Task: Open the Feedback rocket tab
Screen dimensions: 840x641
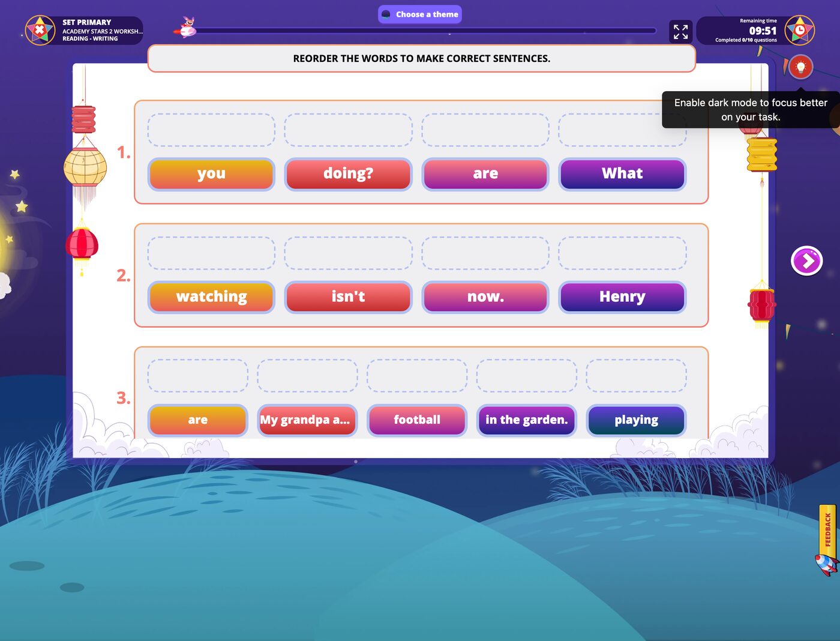Action: click(x=827, y=540)
